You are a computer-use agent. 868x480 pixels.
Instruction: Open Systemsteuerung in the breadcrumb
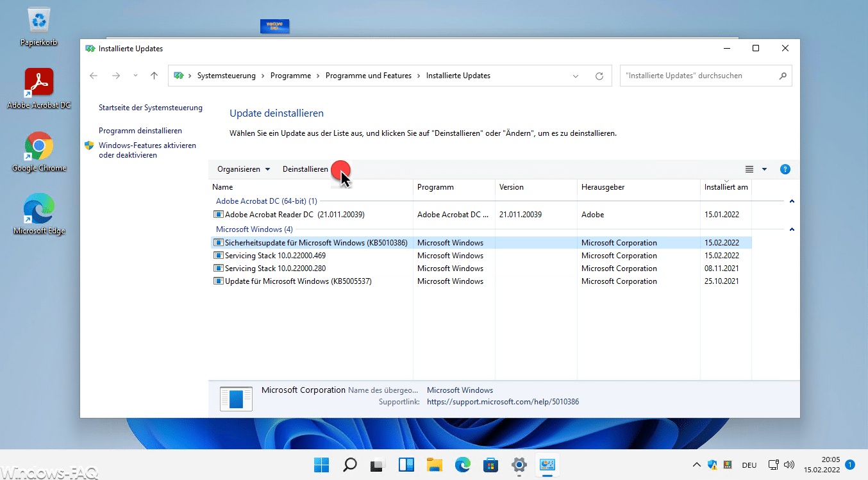(226, 76)
